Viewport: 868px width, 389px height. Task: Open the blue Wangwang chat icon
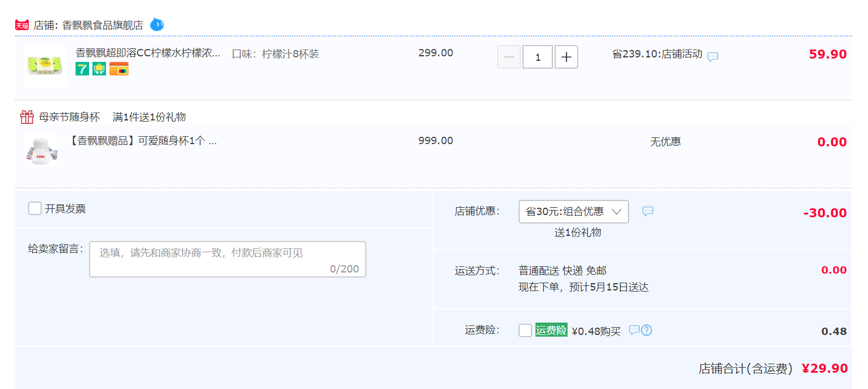coord(157,25)
